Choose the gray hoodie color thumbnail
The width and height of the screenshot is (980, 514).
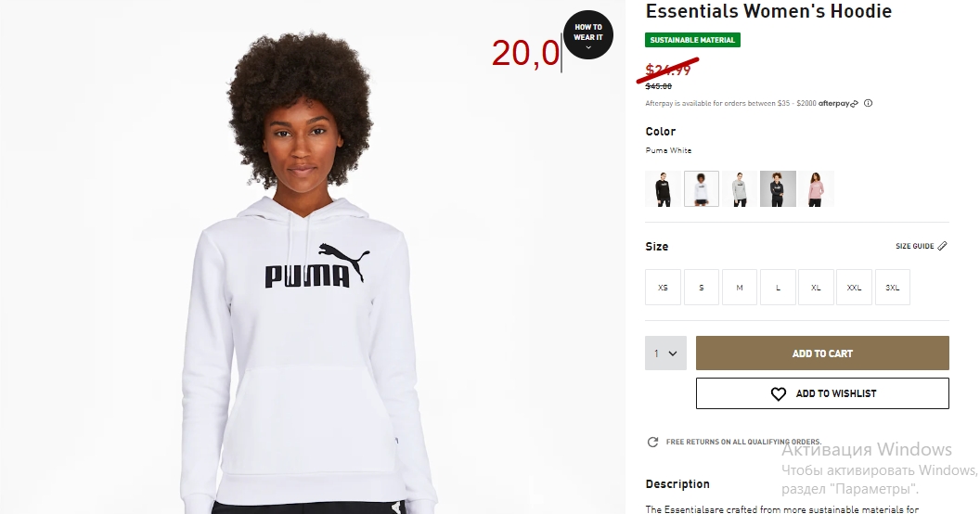coord(740,188)
